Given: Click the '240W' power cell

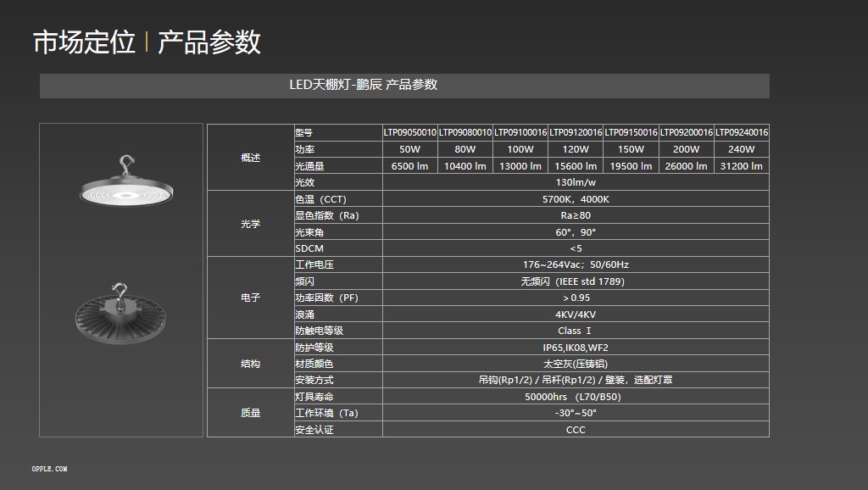Looking at the screenshot, I should pyautogui.click(x=742, y=149).
